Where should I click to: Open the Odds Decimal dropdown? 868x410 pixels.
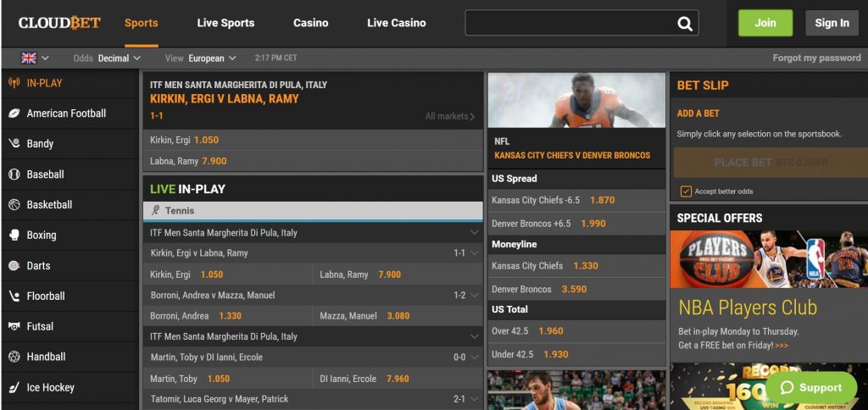[x=107, y=58]
